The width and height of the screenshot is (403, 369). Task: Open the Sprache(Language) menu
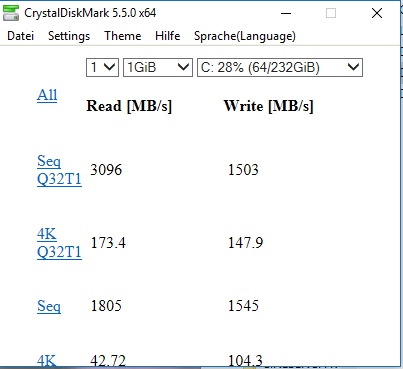click(x=245, y=36)
